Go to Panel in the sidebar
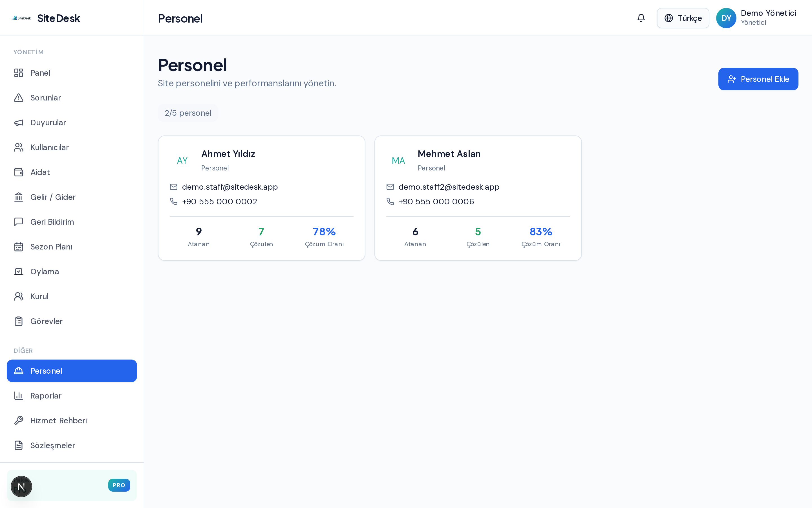The width and height of the screenshot is (812, 508). 72,73
